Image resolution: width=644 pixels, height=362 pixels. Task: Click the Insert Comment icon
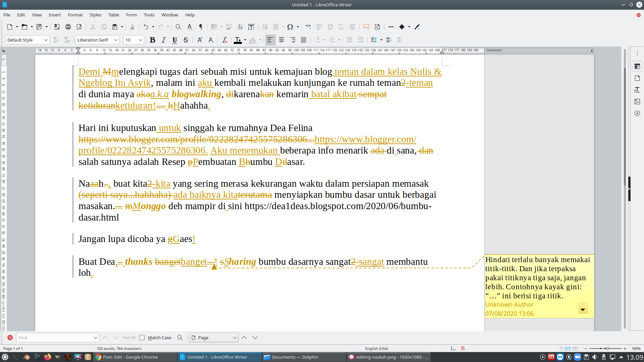click(366, 27)
